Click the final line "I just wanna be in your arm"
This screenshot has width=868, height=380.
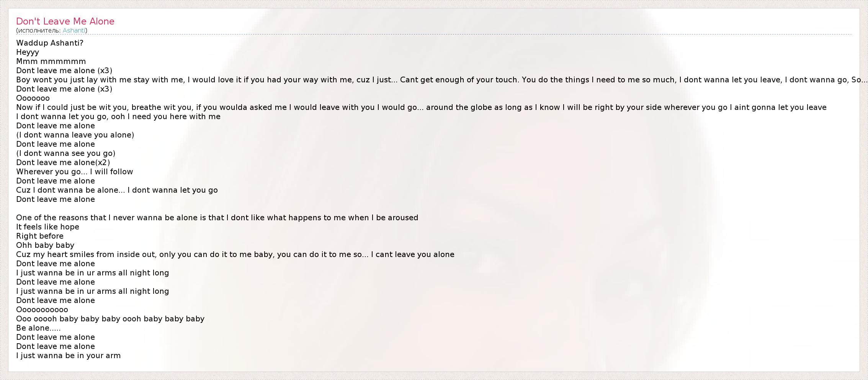pyautogui.click(x=69, y=355)
